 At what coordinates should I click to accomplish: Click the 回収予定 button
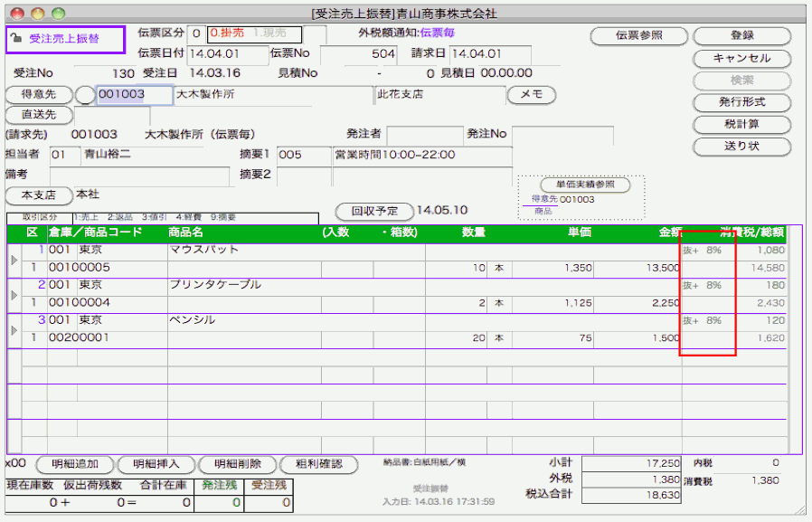(x=374, y=212)
